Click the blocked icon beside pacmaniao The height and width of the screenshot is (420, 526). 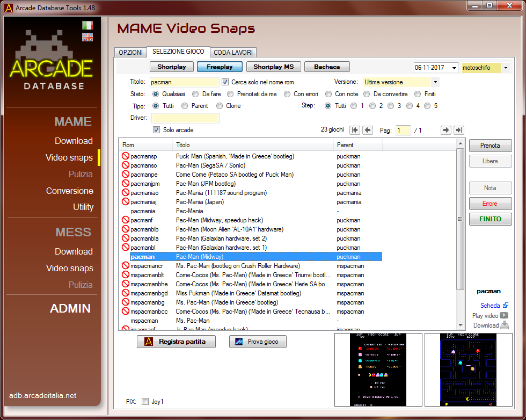[126, 192]
